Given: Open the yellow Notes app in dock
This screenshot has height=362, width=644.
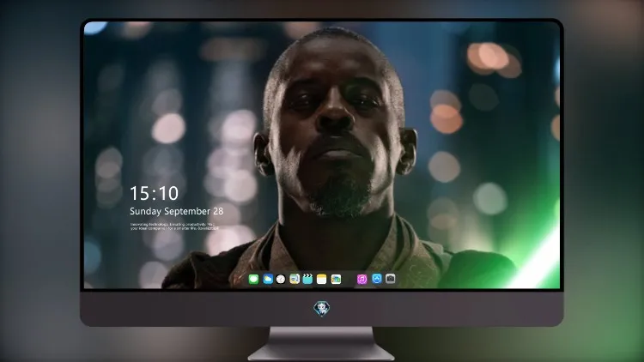Looking at the screenshot, I should point(322,280).
